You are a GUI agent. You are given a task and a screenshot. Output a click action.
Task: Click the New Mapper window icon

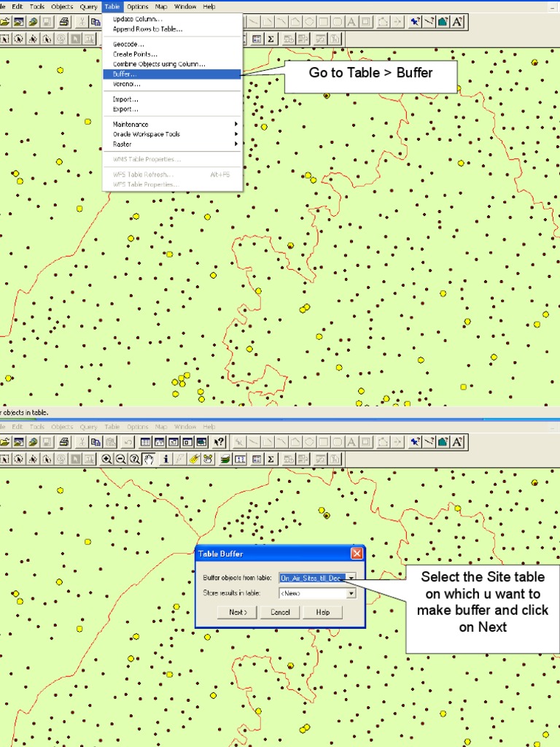coord(160,442)
